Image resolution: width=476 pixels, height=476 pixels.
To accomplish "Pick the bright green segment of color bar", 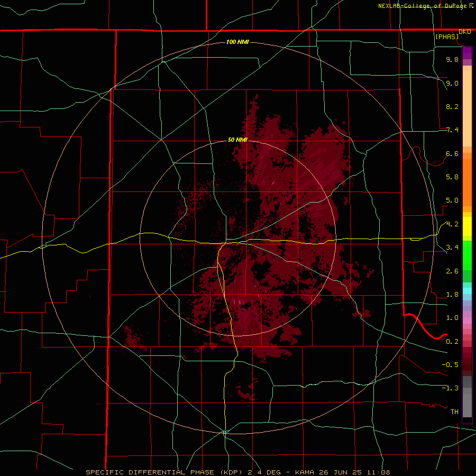I will (x=467, y=255).
